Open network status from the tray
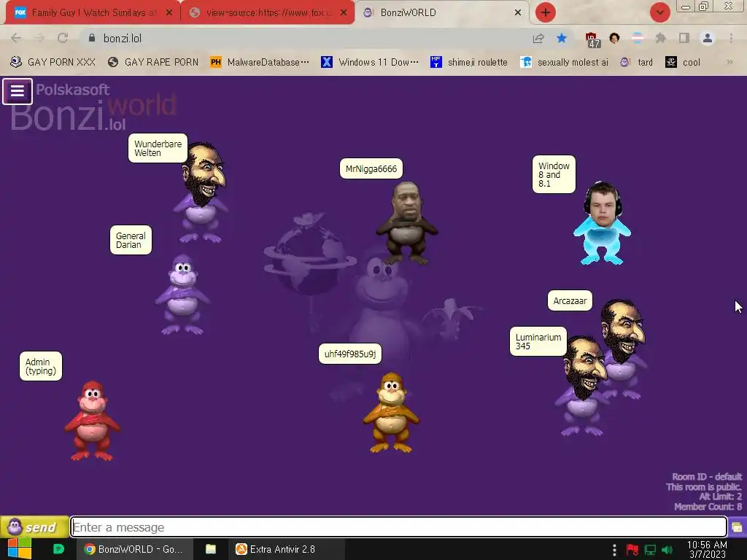Image resolution: width=747 pixels, height=560 pixels. 650,550
